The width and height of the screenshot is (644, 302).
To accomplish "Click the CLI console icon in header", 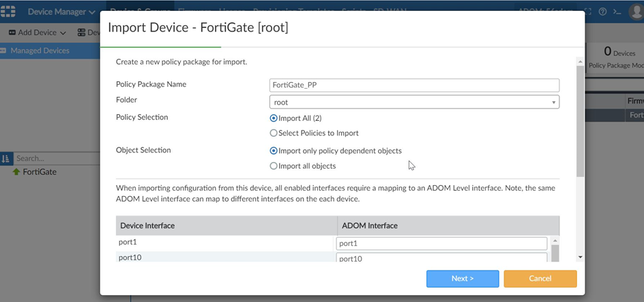I will (x=617, y=12).
